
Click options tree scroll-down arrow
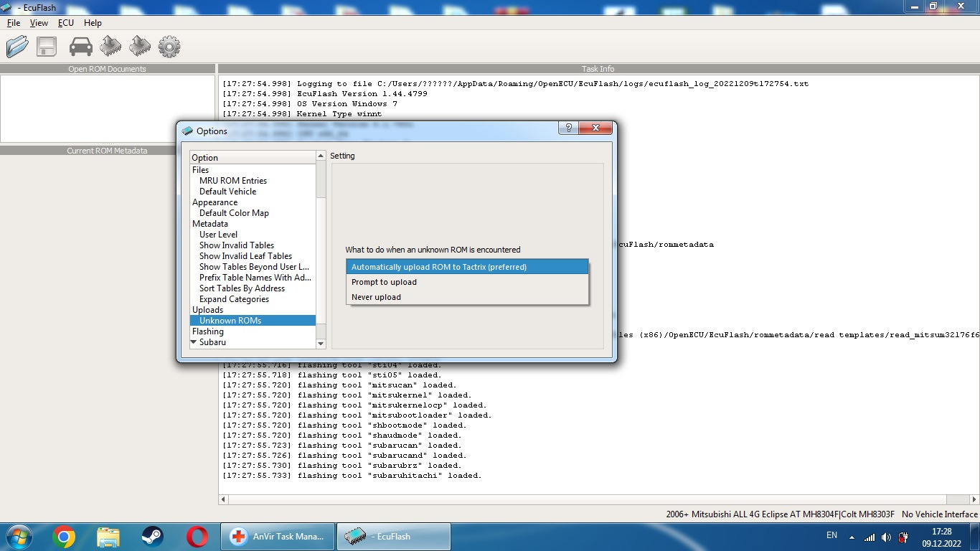321,344
